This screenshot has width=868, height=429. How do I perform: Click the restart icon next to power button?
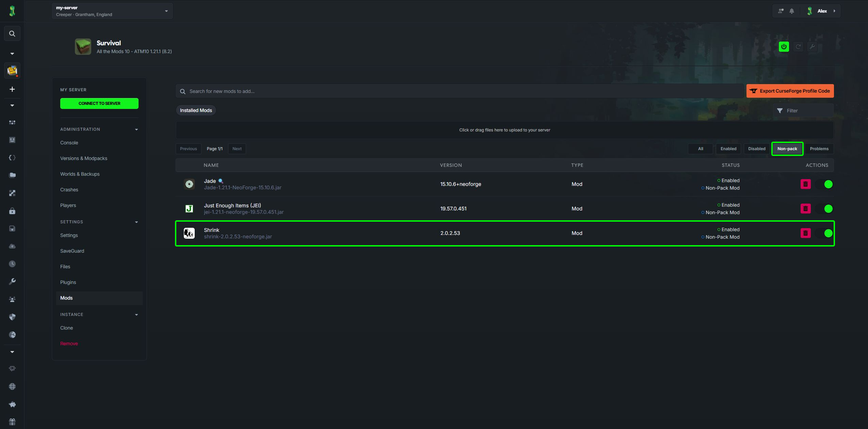(798, 47)
